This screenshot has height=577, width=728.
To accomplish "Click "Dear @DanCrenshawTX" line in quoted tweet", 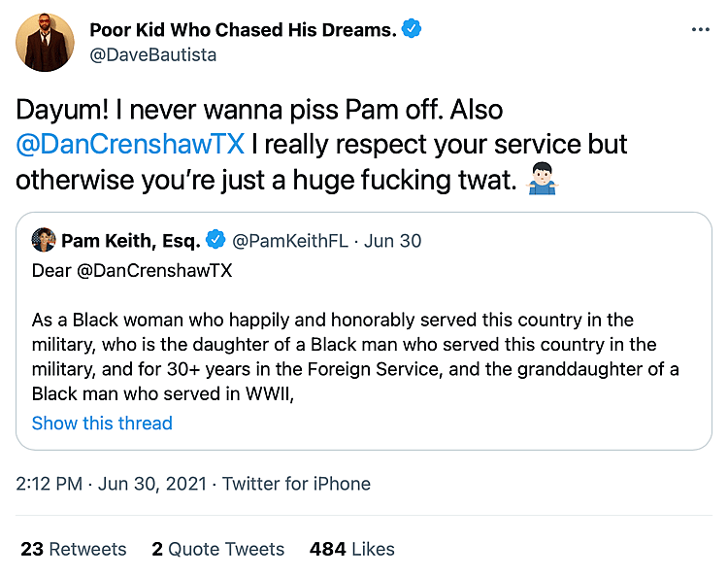I will click(x=132, y=271).
